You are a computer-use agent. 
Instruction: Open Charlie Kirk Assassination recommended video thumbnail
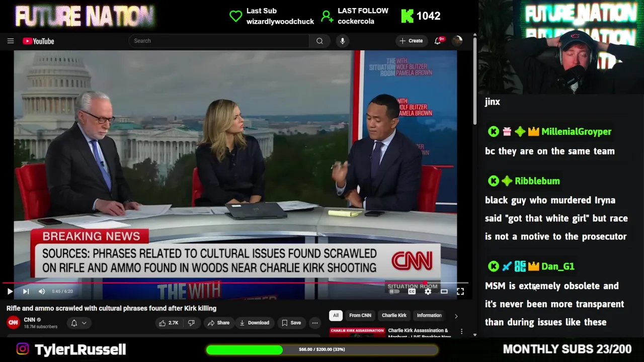357,332
